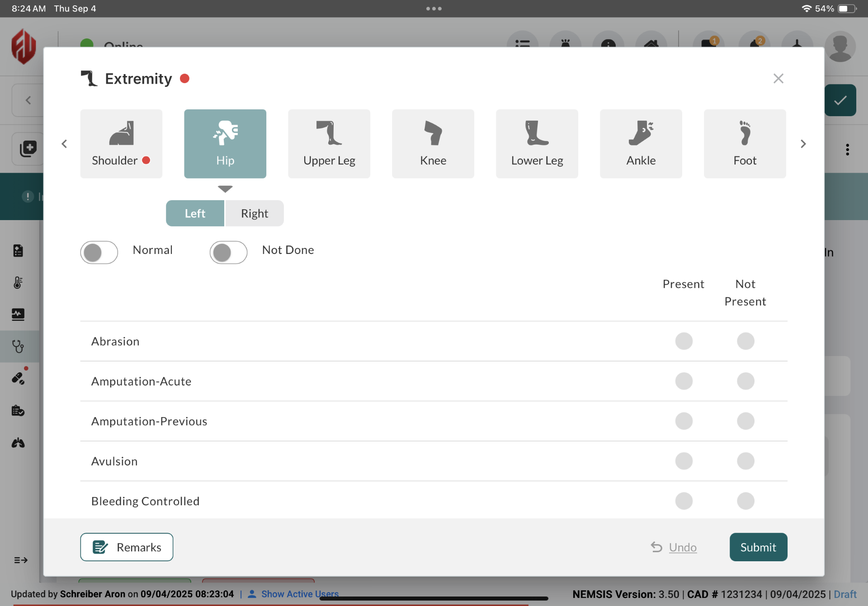Switch to the Right side tab
868x606 pixels.
coord(255,213)
